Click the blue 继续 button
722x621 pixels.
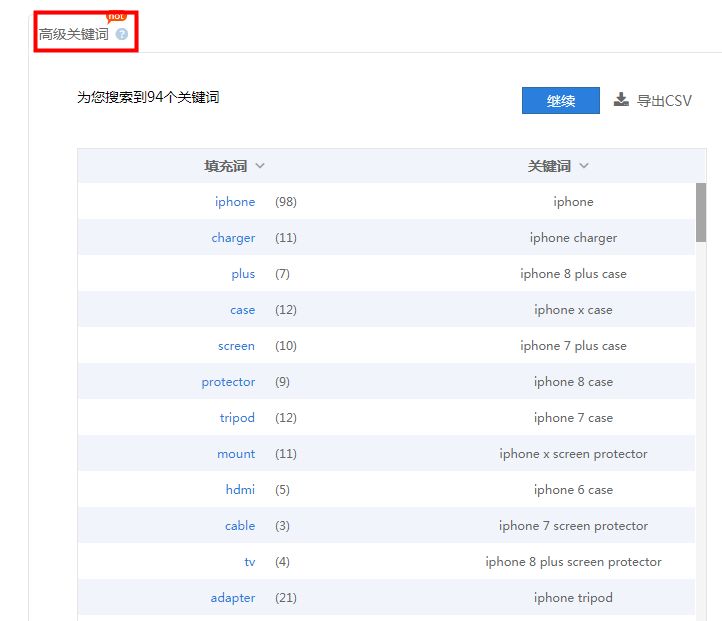pyautogui.click(x=560, y=100)
